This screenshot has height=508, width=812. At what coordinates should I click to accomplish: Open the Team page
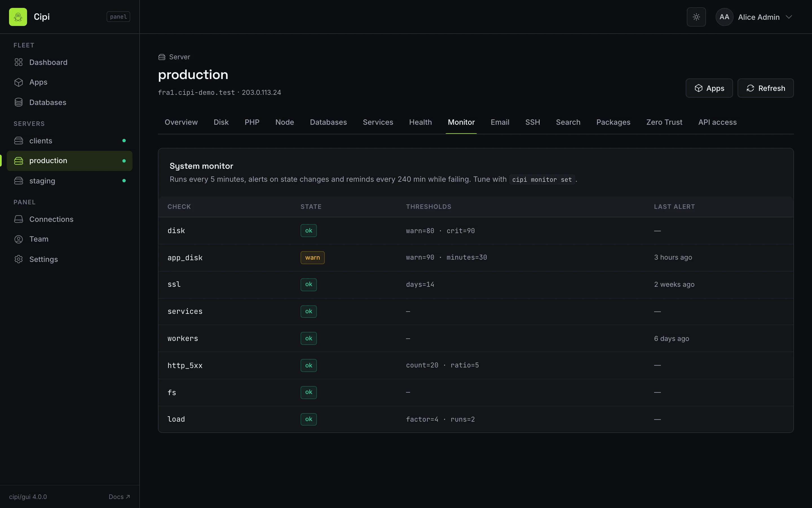pos(69,239)
